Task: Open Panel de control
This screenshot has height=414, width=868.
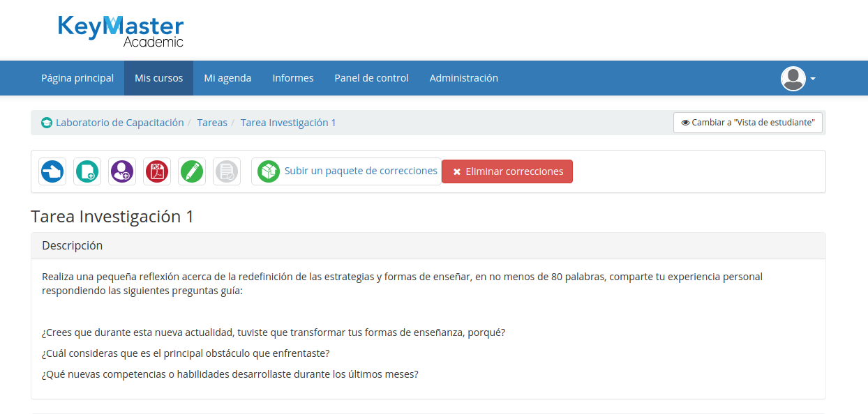Action: pyautogui.click(x=371, y=78)
